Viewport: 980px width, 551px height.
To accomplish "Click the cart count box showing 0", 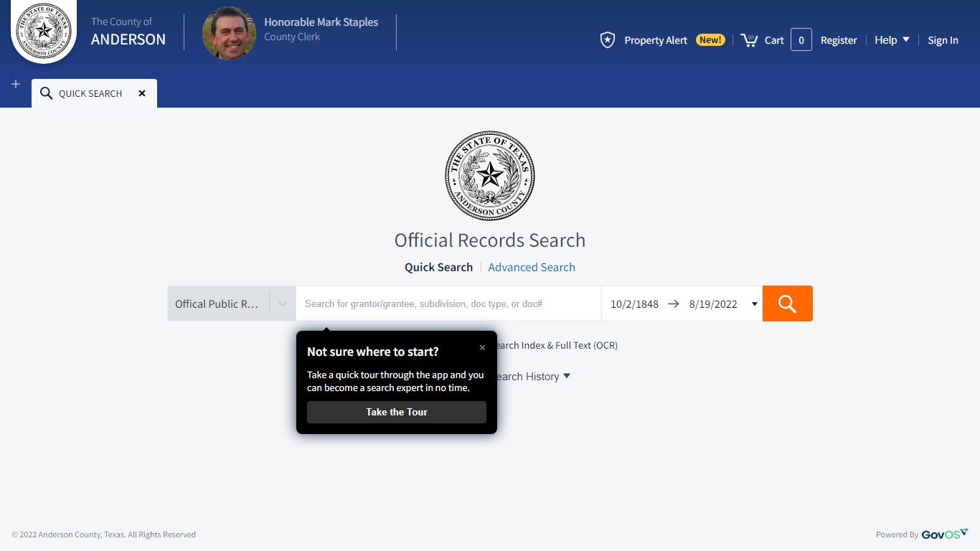I will coord(801,40).
